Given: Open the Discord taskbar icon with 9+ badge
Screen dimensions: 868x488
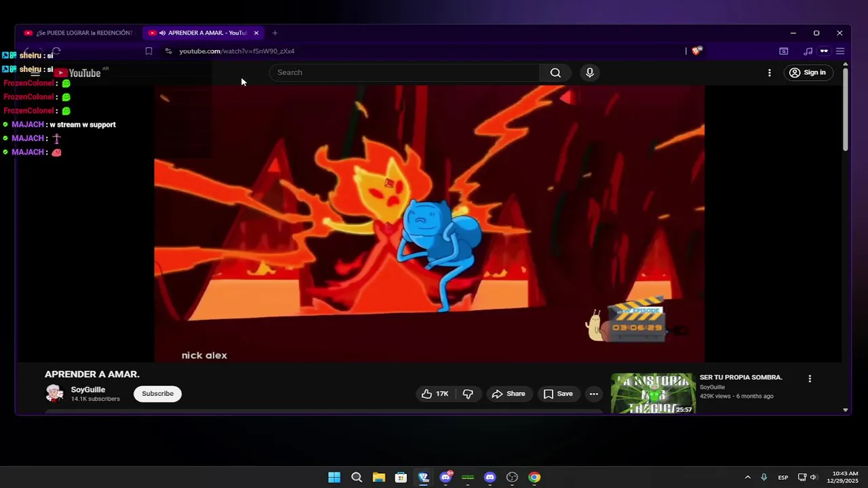Looking at the screenshot, I should click(446, 477).
